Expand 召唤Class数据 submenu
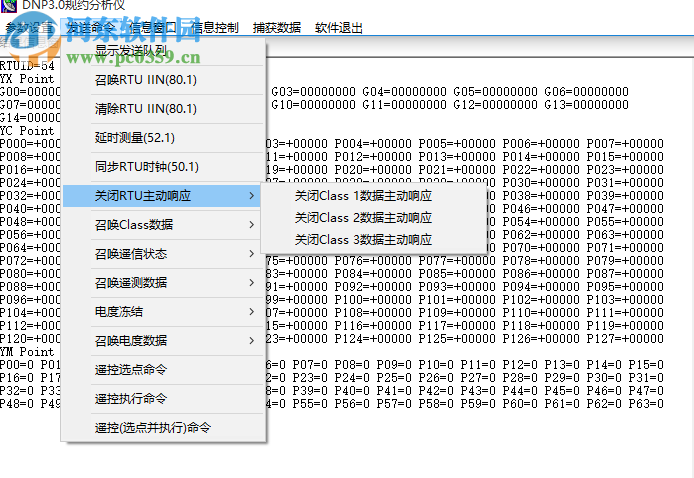Screen dimensions: 694x478 tap(164, 225)
